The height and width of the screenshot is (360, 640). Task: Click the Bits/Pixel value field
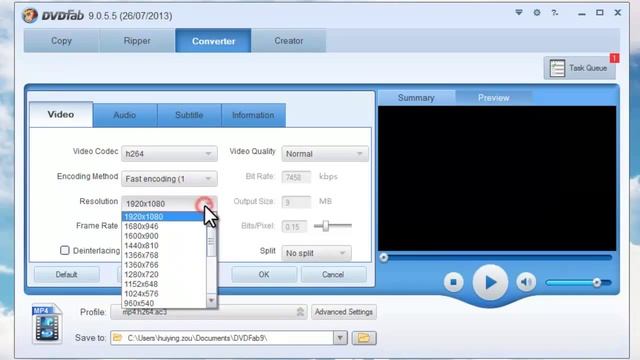pyautogui.click(x=294, y=227)
